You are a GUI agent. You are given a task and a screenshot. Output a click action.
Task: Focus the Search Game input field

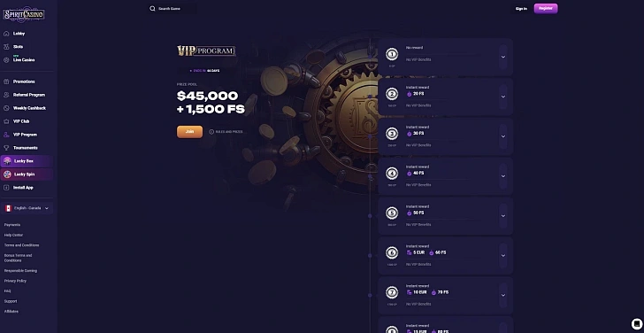(x=172, y=9)
